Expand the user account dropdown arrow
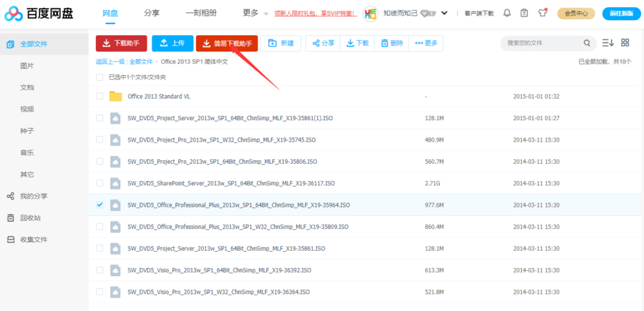The height and width of the screenshot is (311, 644). 444,13
